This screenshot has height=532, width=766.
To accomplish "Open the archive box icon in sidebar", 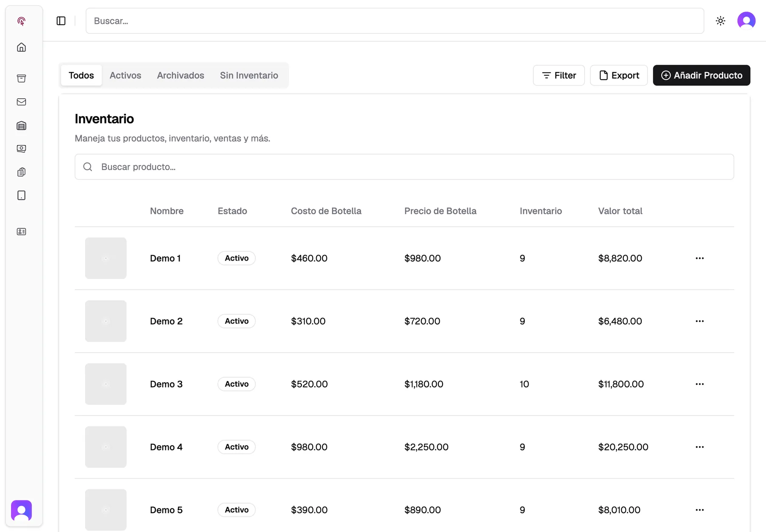I will click(x=21, y=78).
